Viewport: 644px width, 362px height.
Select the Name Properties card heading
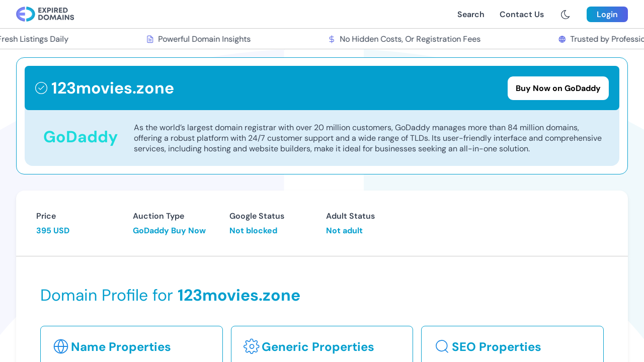121,347
